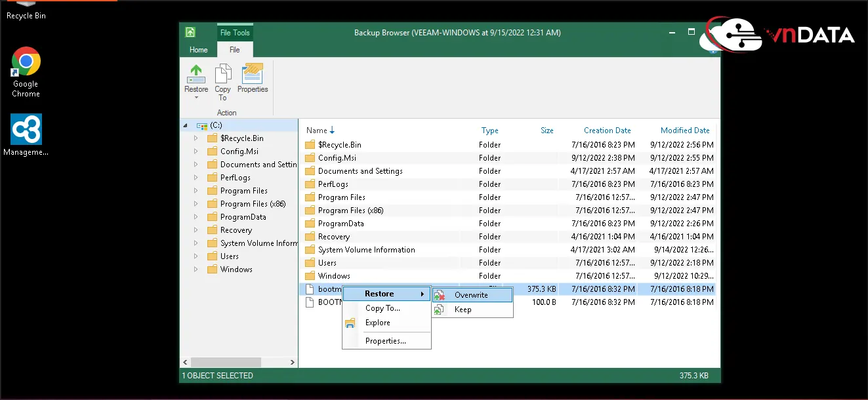Expand Documents and Settings tree node arrow
Image resolution: width=868 pixels, height=400 pixels.
click(x=196, y=165)
